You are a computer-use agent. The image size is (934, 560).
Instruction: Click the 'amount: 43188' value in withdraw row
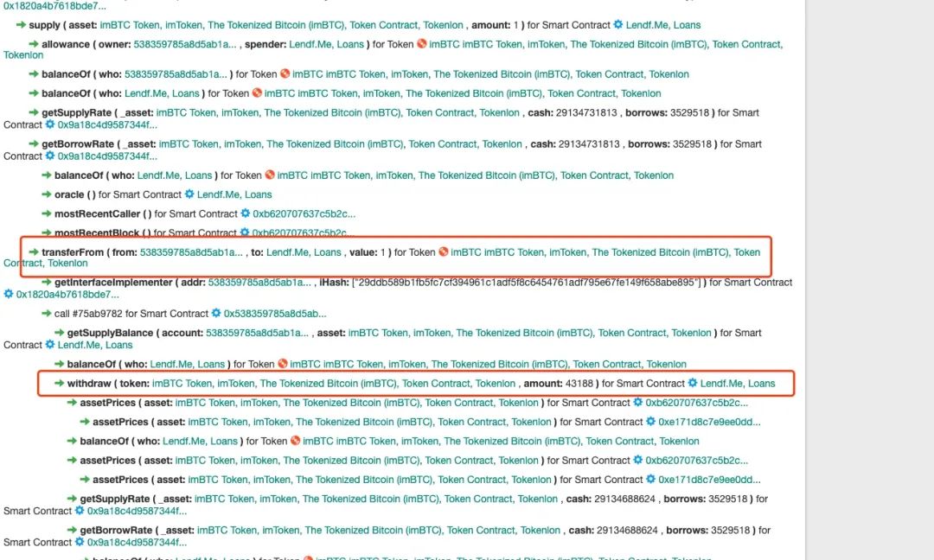pyautogui.click(x=558, y=384)
